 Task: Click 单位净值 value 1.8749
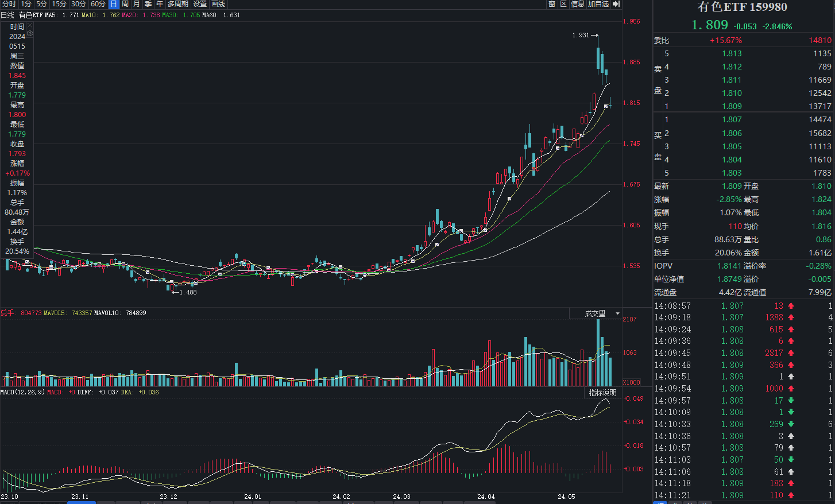tap(729, 279)
